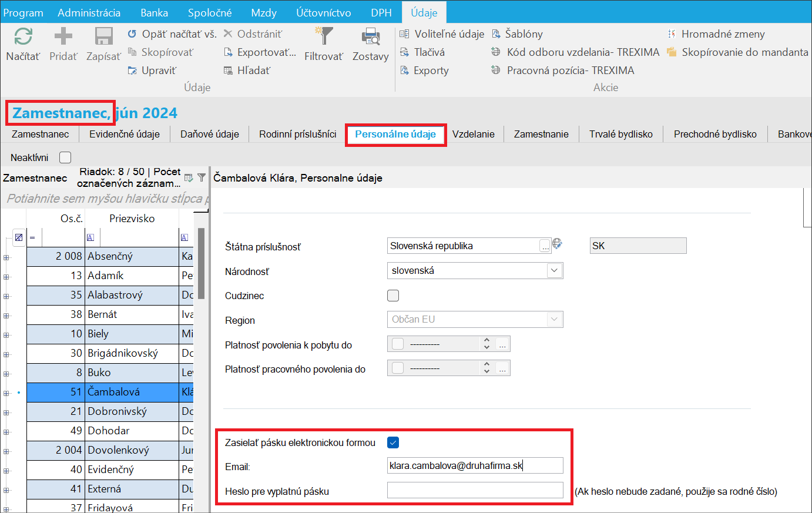Toggle the checkbox in Platnosť povolenia k pobytu do

(x=398, y=344)
